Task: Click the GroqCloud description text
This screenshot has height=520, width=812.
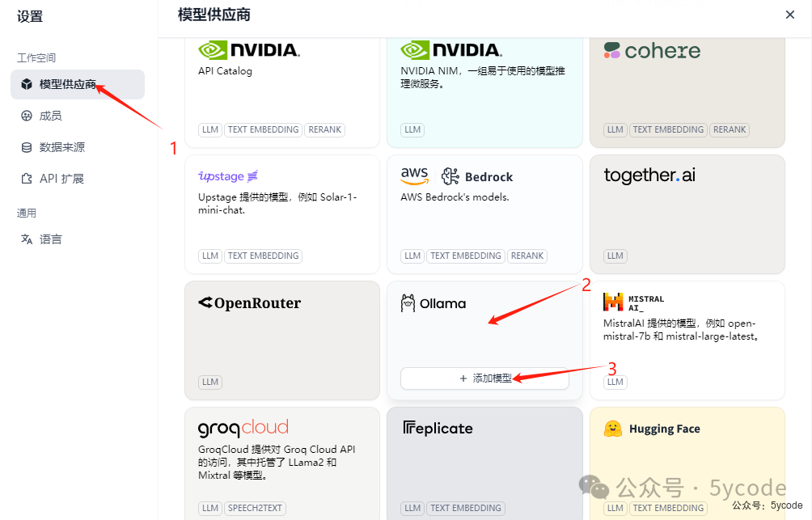Action: pos(277,463)
